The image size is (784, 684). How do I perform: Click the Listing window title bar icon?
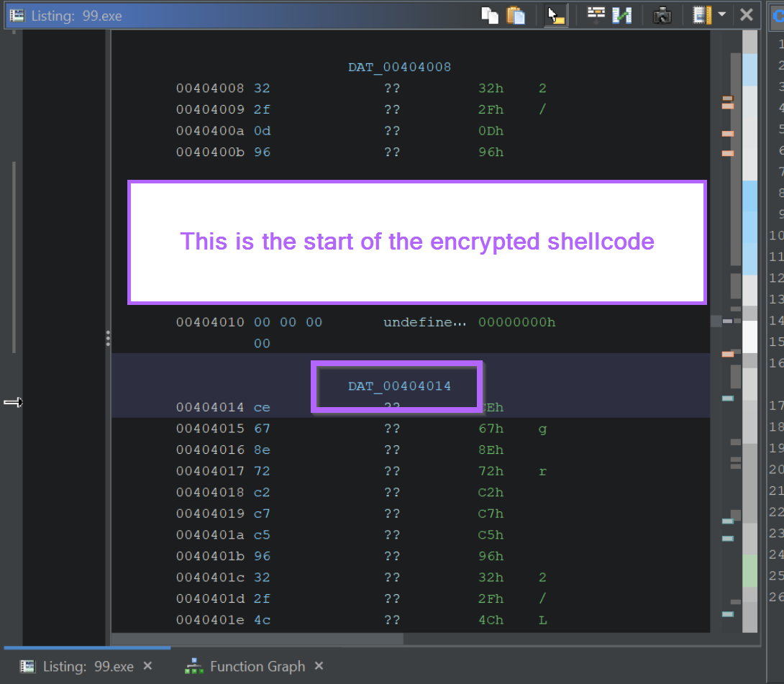pos(16,14)
